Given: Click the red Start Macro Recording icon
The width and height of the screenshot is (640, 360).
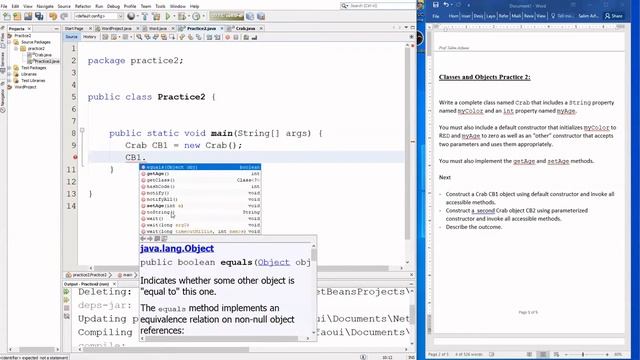Looking at the screenshot, I should (x=228, y=37).
